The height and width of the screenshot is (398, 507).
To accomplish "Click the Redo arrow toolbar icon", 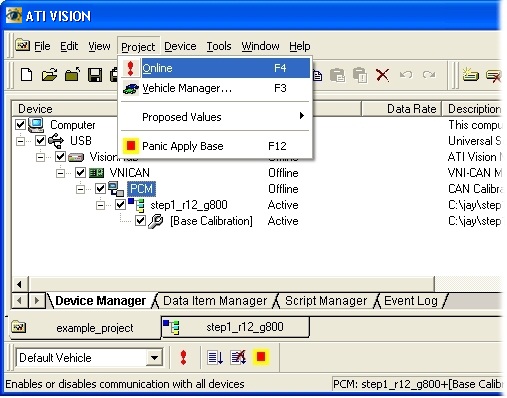I will click(429, 75).
